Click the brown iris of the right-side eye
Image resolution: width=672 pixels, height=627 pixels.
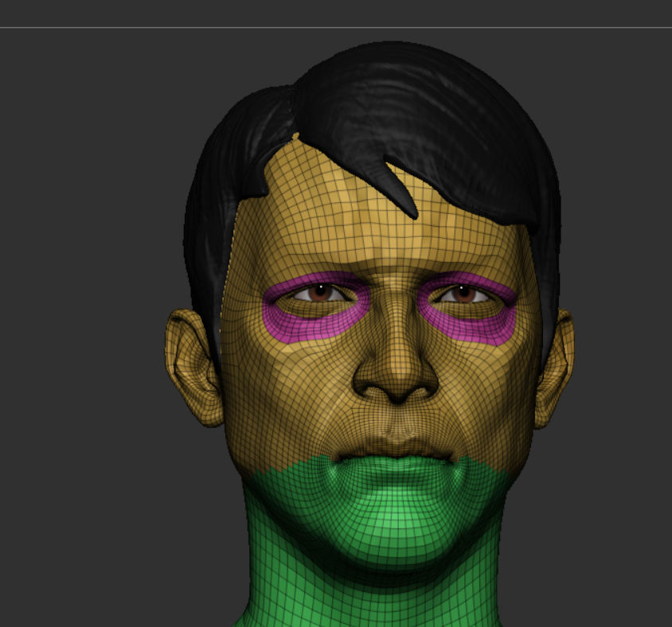pos(464,294)
